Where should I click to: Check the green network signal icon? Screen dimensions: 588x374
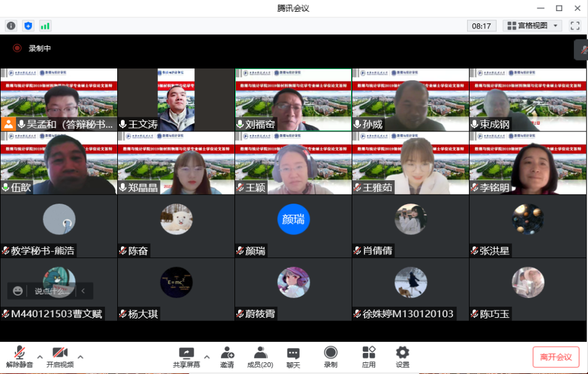(x=45, y=26)
